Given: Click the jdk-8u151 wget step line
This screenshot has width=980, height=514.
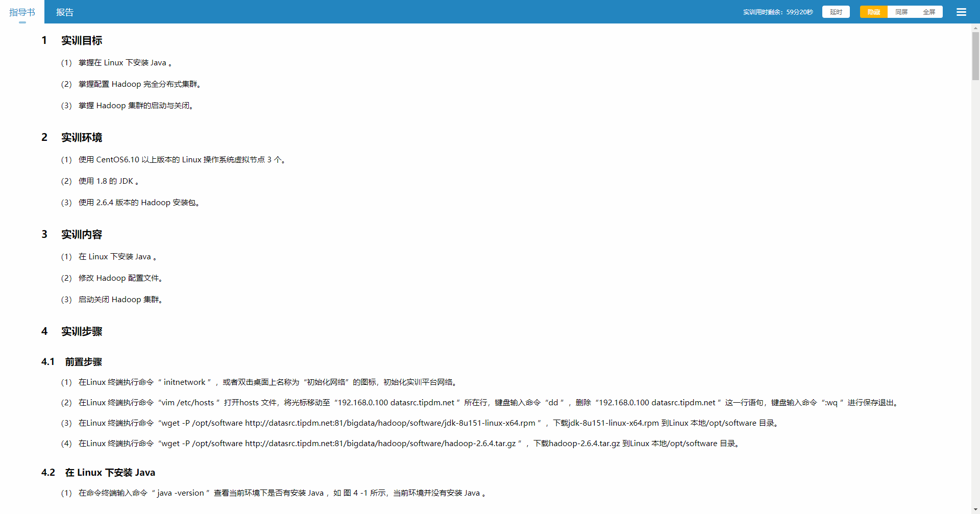Looking at the screenshot, I should (x=420, y=423).
